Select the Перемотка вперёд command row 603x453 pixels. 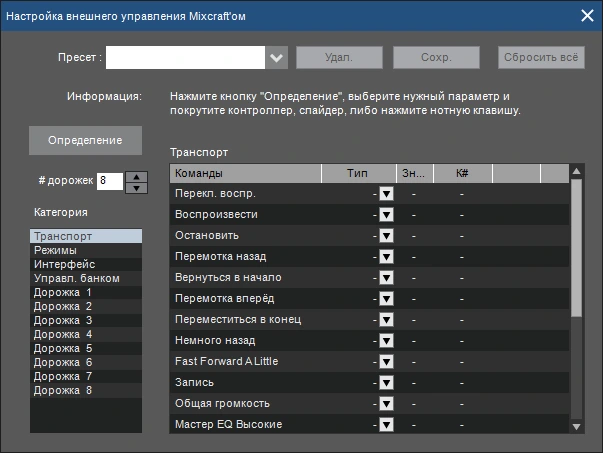(369, 299)
